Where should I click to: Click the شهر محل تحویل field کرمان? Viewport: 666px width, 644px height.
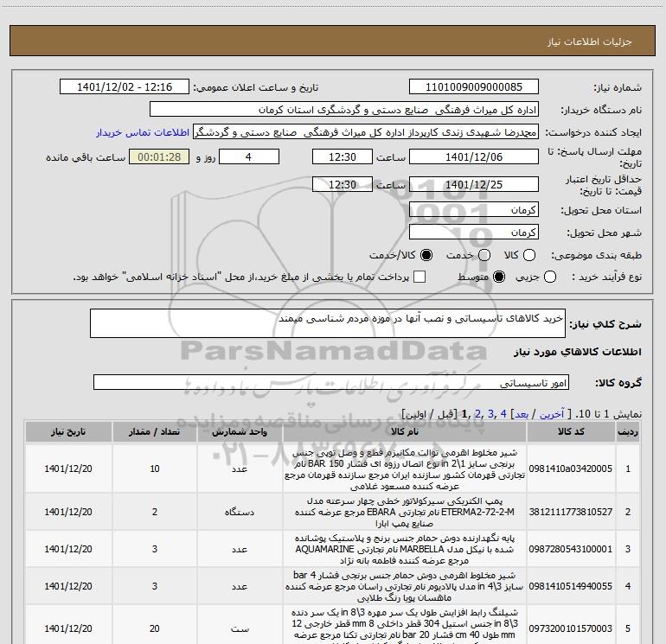click(474, 232)
